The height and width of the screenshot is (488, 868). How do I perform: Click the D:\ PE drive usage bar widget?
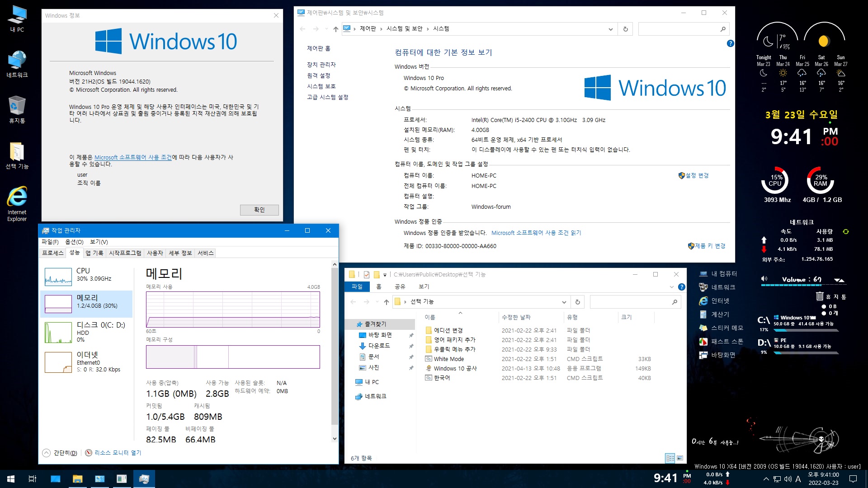(806, 353)
